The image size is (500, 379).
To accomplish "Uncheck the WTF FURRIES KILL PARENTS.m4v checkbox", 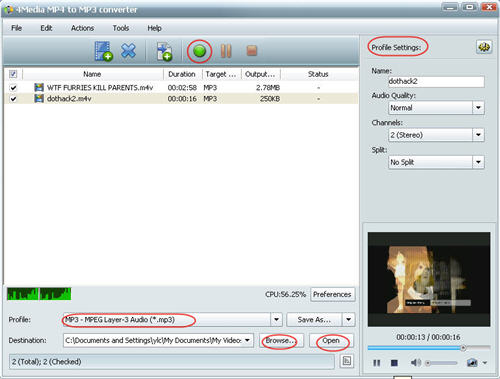I will 13,88.
